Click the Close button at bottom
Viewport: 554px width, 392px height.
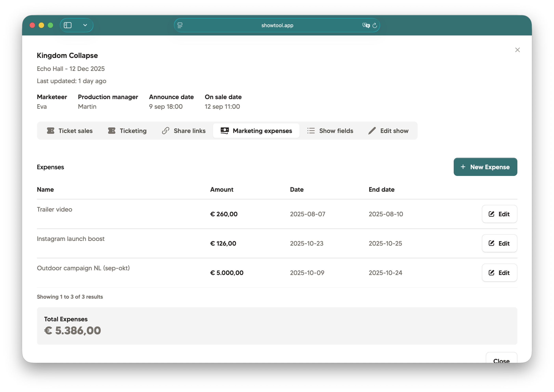point(501,359)
